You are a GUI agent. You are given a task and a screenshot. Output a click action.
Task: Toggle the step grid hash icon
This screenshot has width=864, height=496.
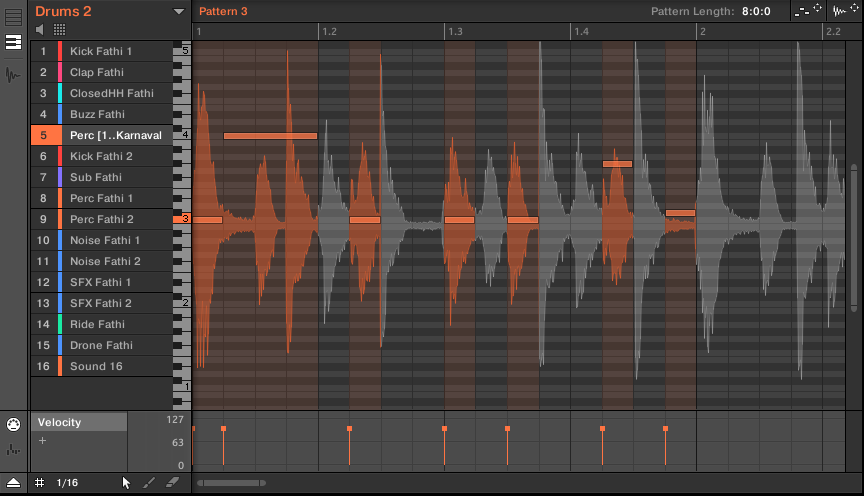(x=39, y=483)
